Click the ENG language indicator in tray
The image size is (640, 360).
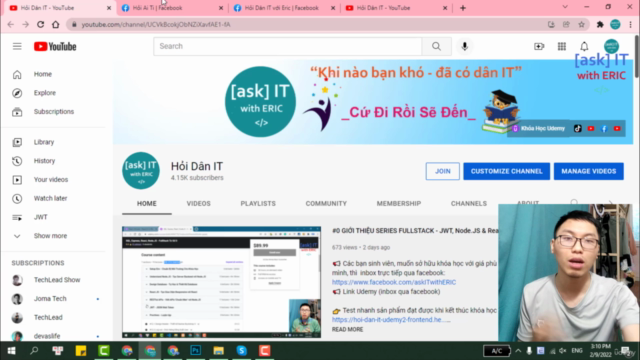click(x=577, y=351)
